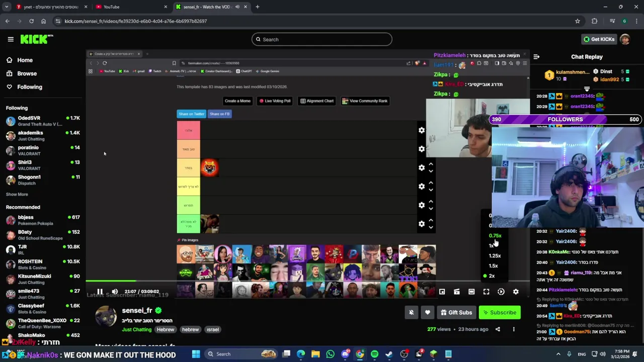This screenshot has width=644, height=362.
Task: Switch to the YouTube browser tab
Action: (131, 7)
